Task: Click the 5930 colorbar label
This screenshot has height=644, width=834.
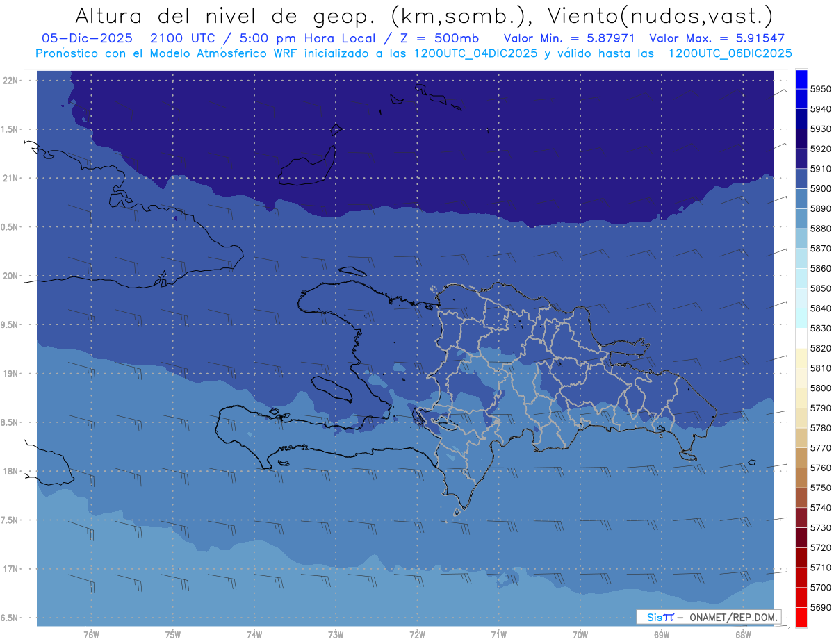Action: (820, 129)
